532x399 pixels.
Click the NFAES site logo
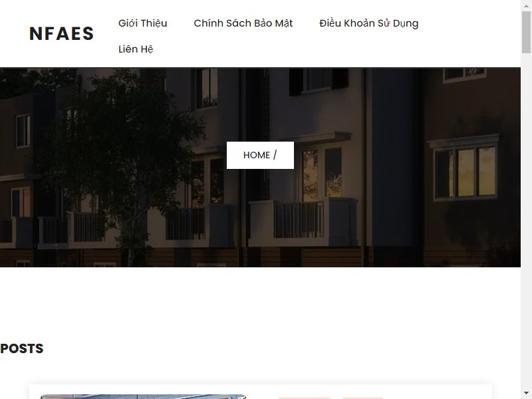[61, 34]
